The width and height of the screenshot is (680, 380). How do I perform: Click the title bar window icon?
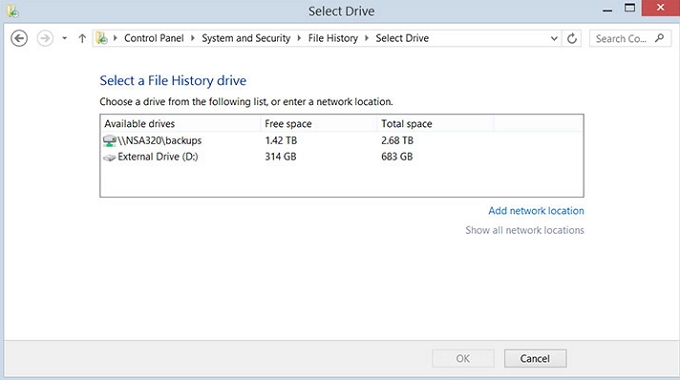coord(13,11)
